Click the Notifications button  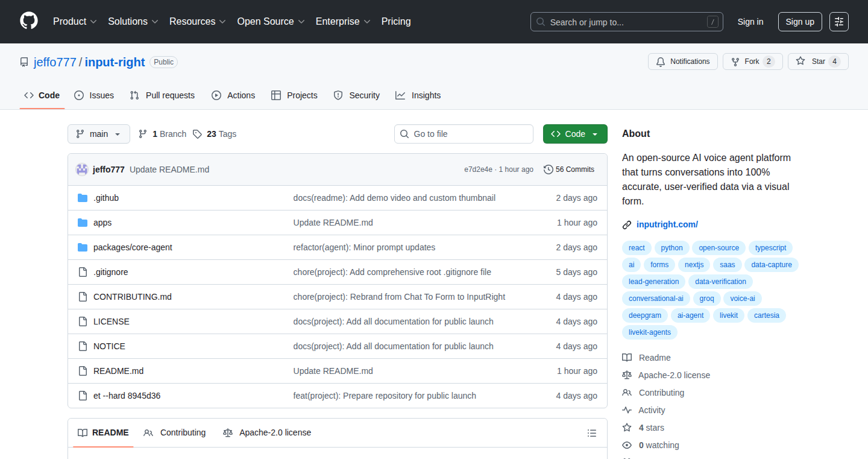pos(683,62)
